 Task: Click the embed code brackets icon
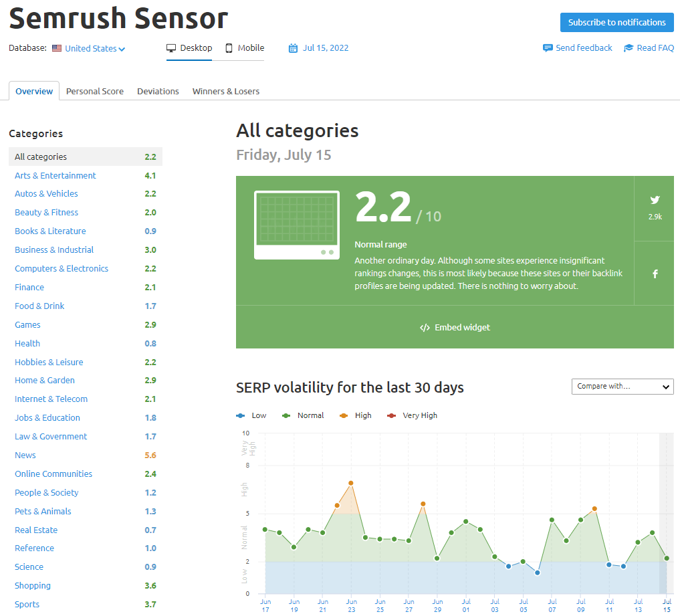pyautogui.click(x=425, y=328)
